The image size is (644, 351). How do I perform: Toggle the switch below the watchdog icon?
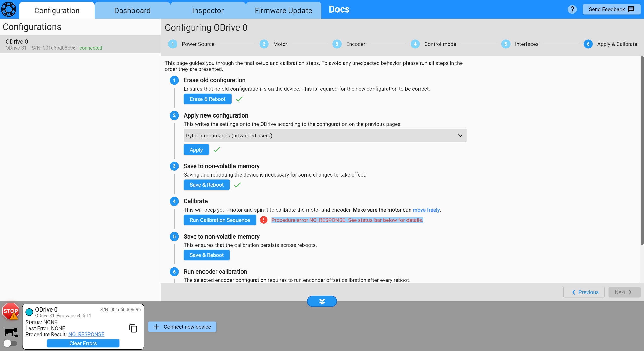point(10,343)
